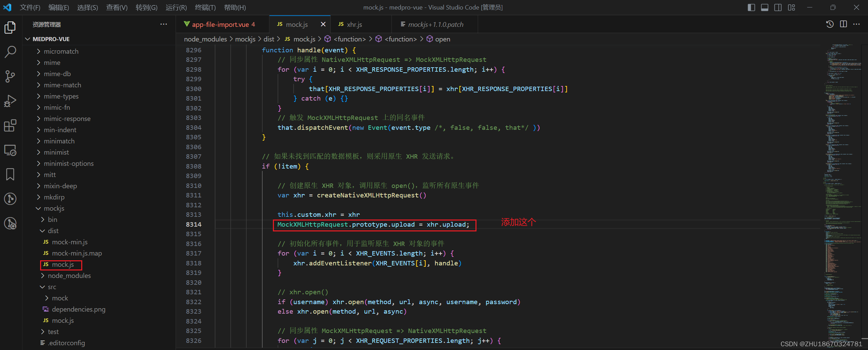Open Remote Explorer icon in activity bar
The image size is (868, 350).
tap(10, 150)
